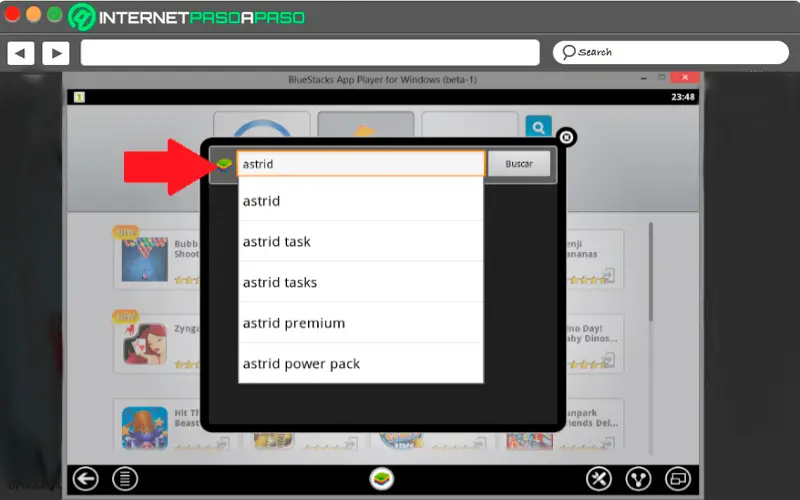Click the BlueStacks share icon
The width and height of the screenshot is (800, 500).
(x=638, y=479)
